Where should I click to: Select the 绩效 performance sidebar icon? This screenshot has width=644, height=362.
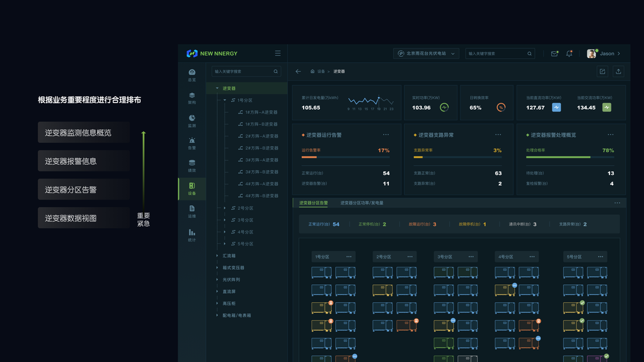pyautogui.click(x=192, y=166)
